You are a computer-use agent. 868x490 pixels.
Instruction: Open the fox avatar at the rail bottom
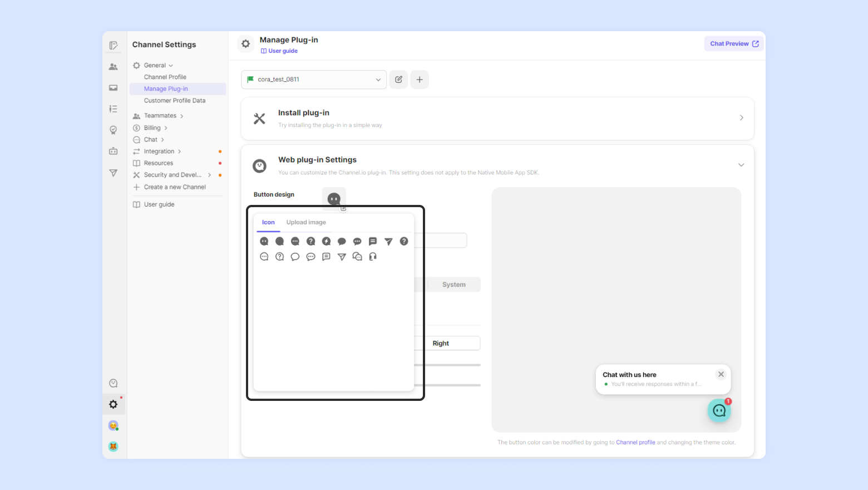tap(114, 447)
